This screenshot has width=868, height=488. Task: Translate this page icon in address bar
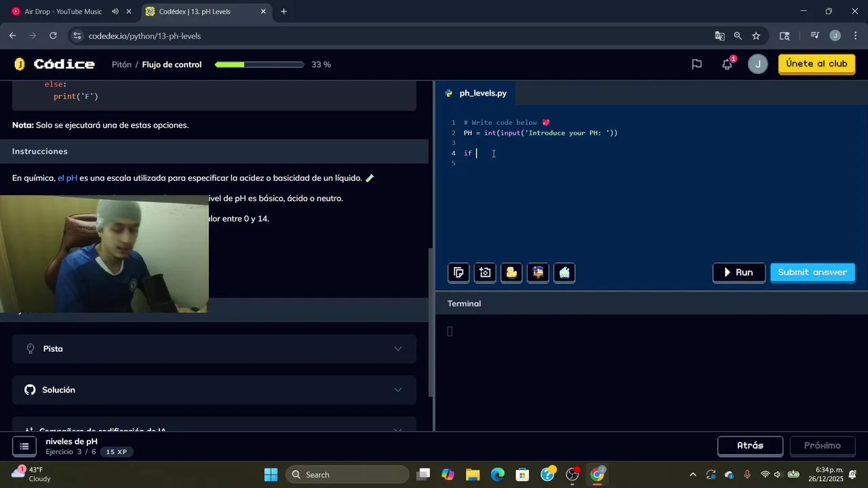click(x=719, y=36)
